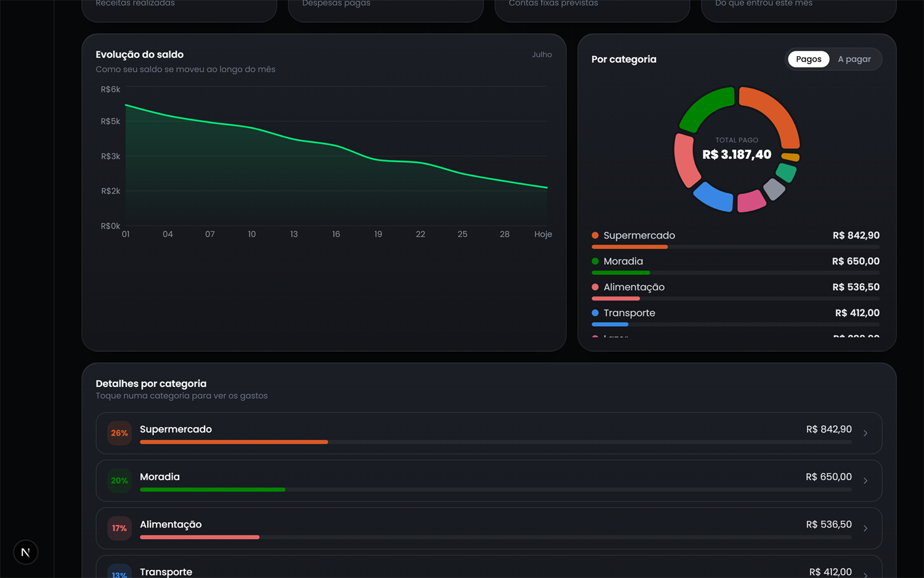Expand the Moradia row chevron

[865, 481]
